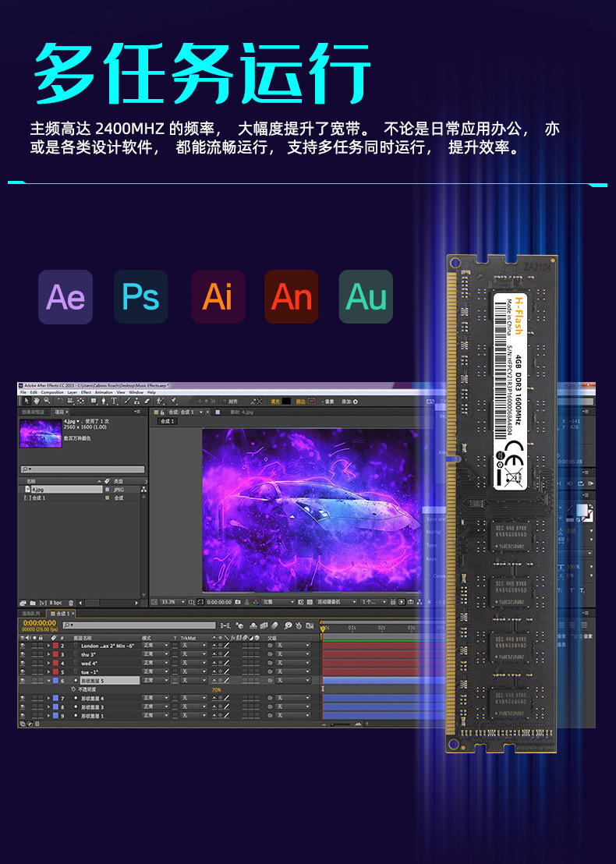This screenshot has width=616, height=864.
Task: Select the Clone Stamp tool
Action: coord(136,401)
